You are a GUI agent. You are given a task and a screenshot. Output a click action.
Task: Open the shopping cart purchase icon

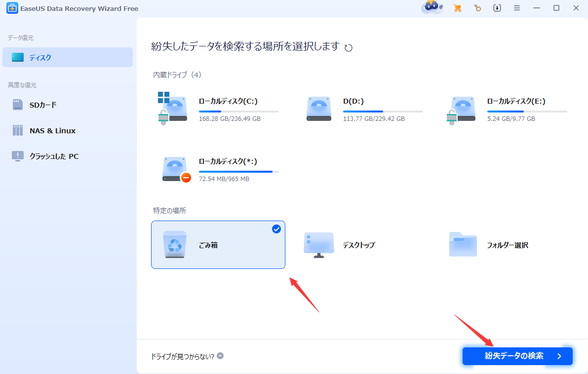pyautogui.click(x=457, y=8)
